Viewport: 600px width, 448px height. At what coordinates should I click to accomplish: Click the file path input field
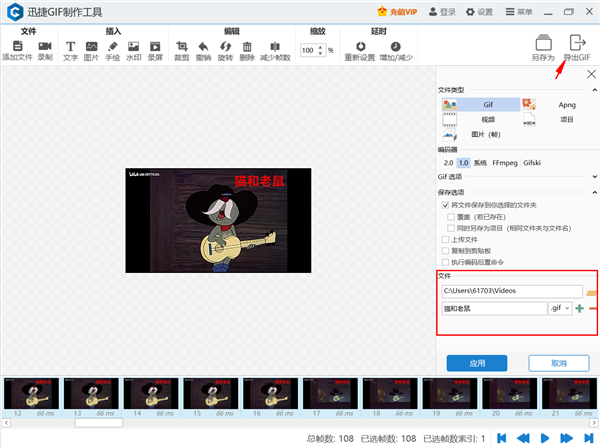coord(512,291)
